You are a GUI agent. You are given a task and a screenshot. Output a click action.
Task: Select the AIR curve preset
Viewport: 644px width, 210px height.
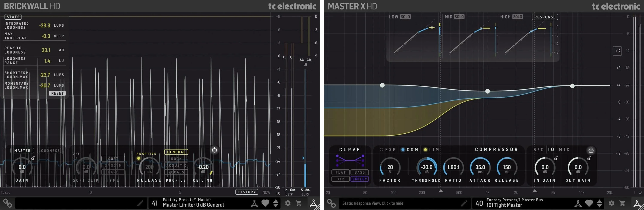coord(340,179)
